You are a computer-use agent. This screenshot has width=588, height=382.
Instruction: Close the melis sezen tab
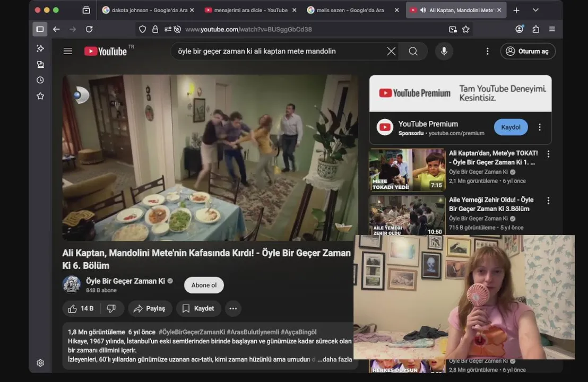[x=397, y=10]
